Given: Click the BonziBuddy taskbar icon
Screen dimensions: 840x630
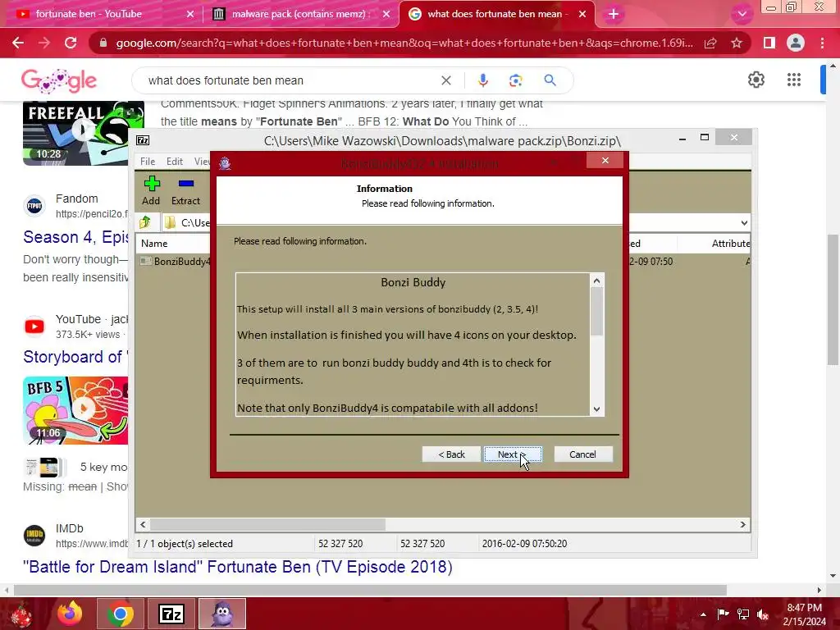Looking at the screenshot, I should pos(222,614).
